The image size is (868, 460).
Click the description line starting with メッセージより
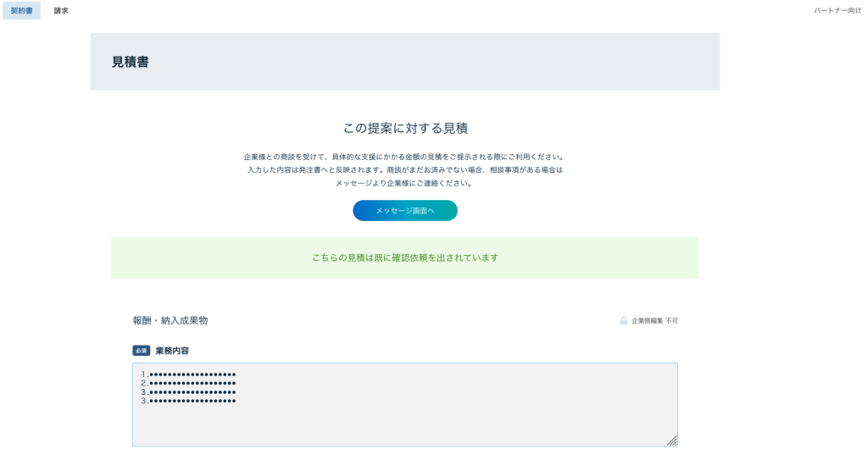(x=404, y=183)
